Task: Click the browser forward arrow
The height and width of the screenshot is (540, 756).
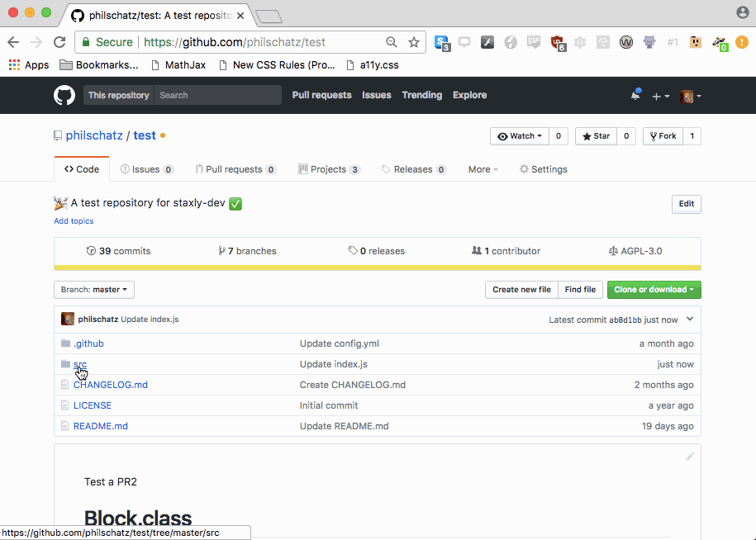Action: (x=36, y=42)
